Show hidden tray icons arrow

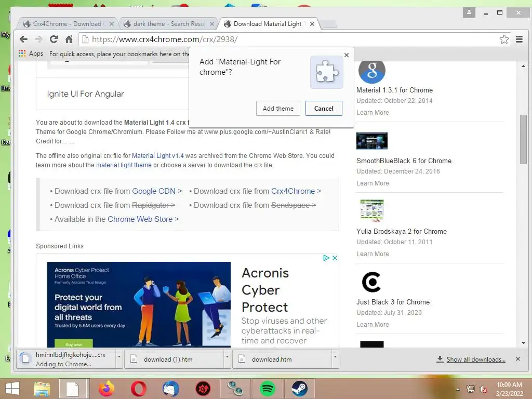pyautogui.click(x=458, y=389)
